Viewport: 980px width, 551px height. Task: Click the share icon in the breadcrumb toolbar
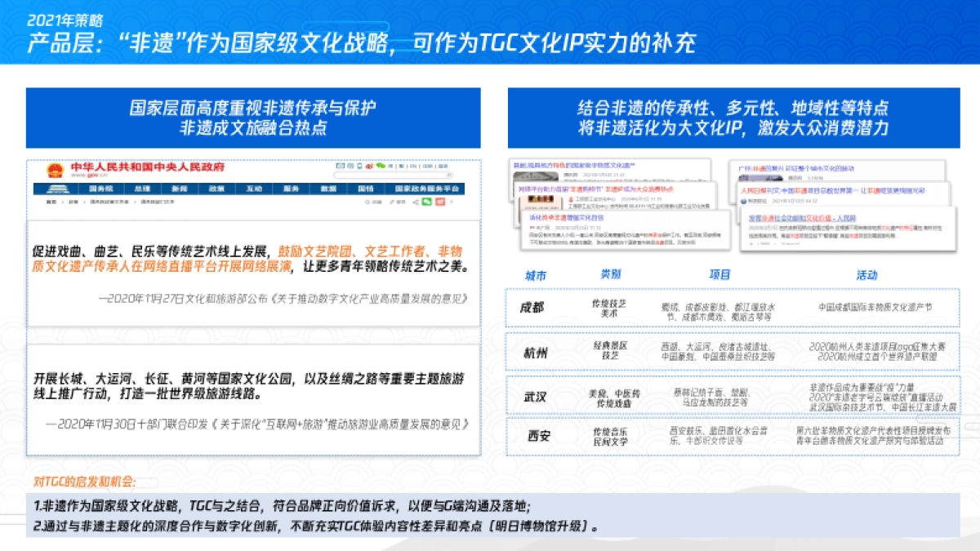coord(415,202)
